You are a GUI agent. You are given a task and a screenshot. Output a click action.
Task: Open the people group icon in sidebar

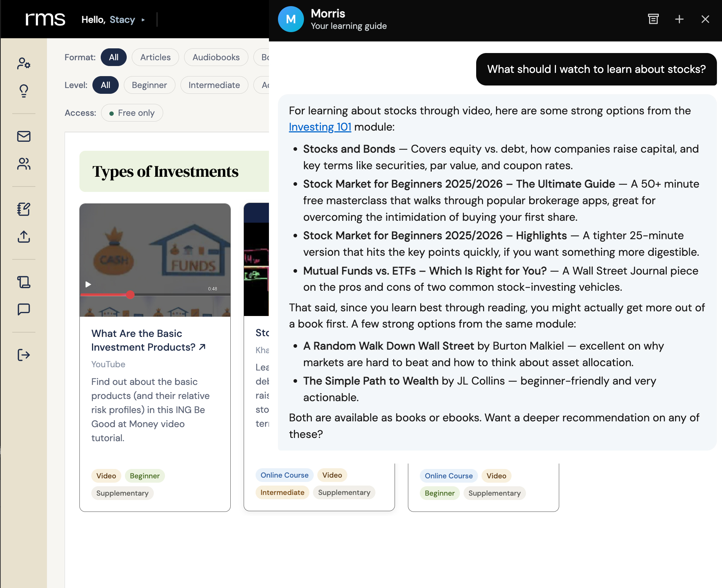pos(24,164)
